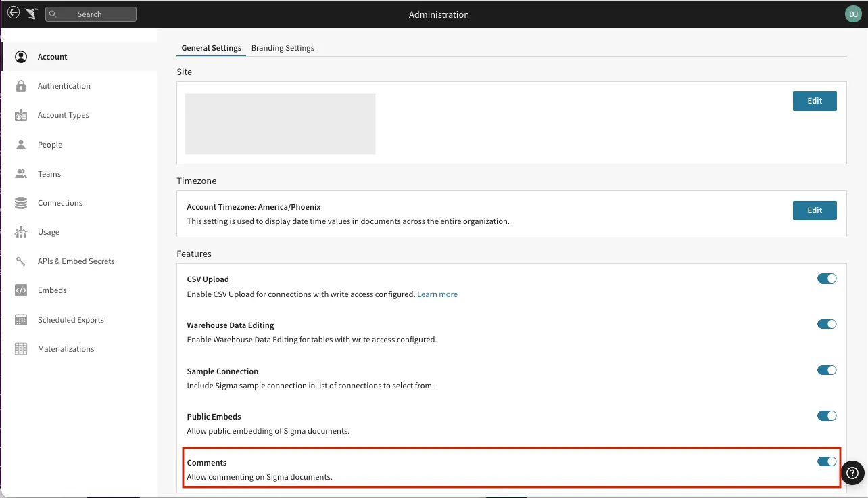Click the Site logo placeholder image
Viewport: 868px width, 498px height.
point(280,124)
